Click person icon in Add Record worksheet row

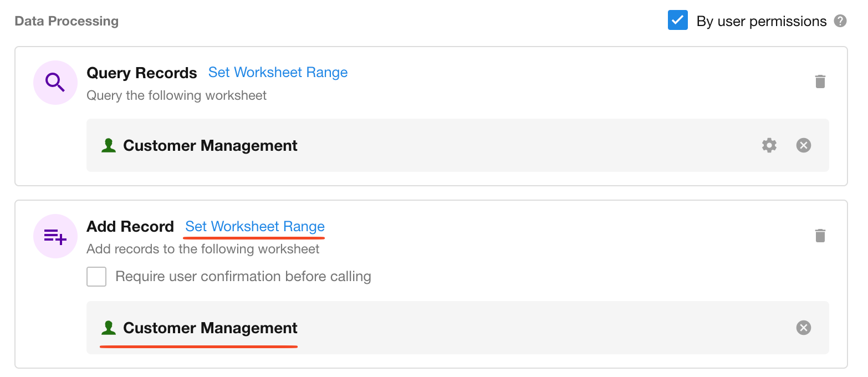(x=109, y=328)
